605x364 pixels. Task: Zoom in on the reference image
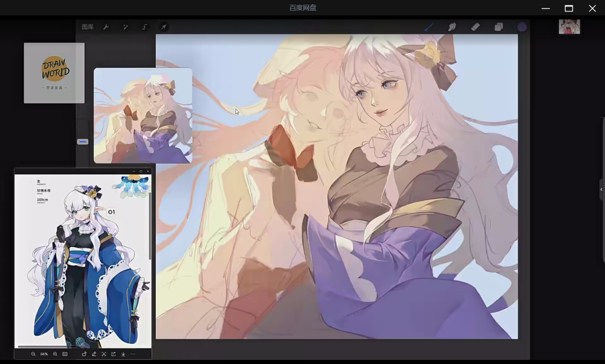[55, 354]
